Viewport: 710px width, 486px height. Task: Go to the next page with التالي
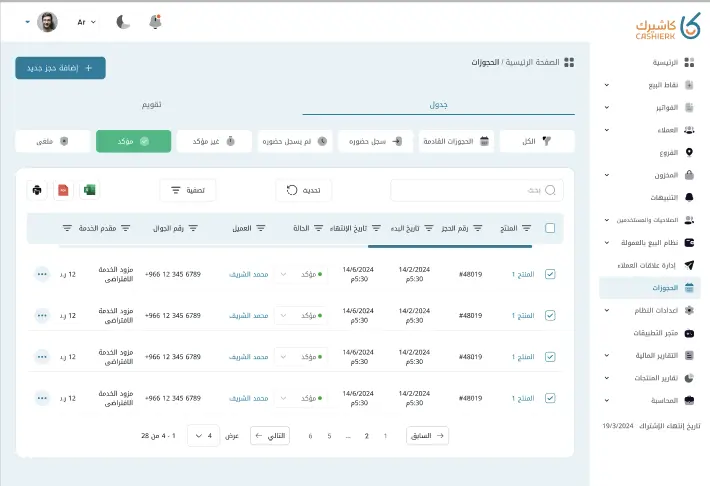[x=270, y=436]
